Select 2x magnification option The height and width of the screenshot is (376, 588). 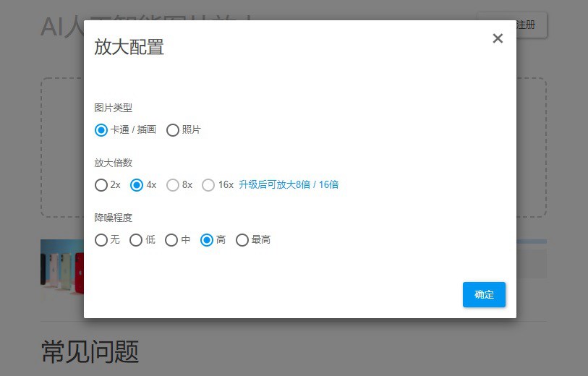click(101, 185)
